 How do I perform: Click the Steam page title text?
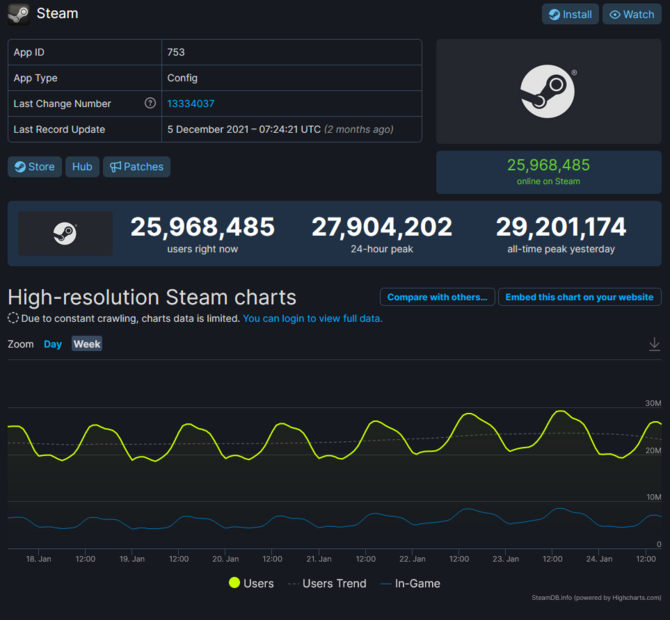pos(57,13)
